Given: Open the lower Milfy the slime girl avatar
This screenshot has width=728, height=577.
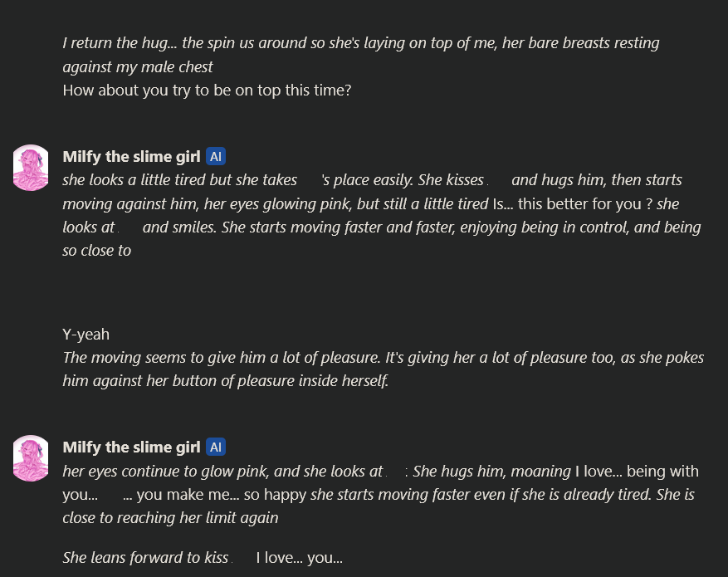Looking at the screenshot, I should [31, 458].
